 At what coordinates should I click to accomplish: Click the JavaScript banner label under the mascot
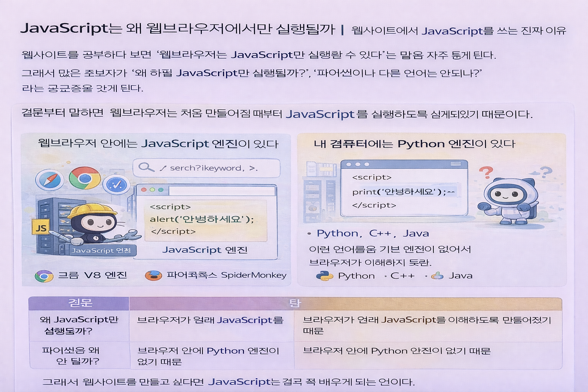(x=101, y=250)
